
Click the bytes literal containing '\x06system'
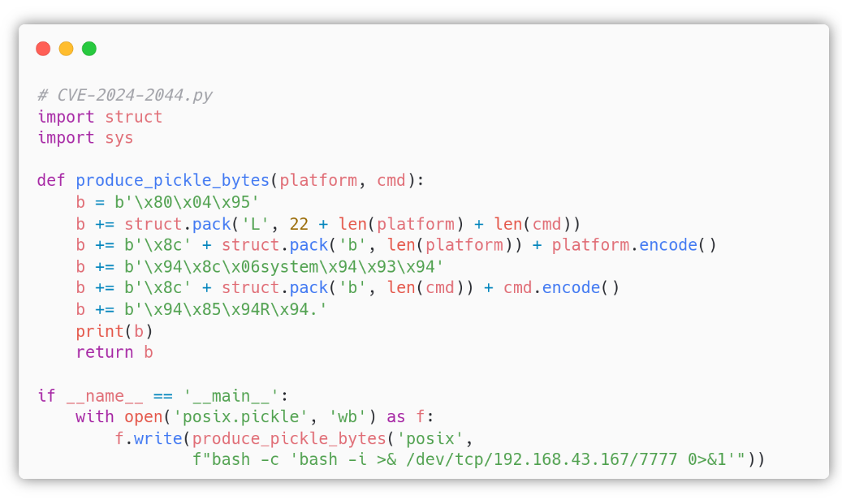pyautogui.click(x=284, y=267)
